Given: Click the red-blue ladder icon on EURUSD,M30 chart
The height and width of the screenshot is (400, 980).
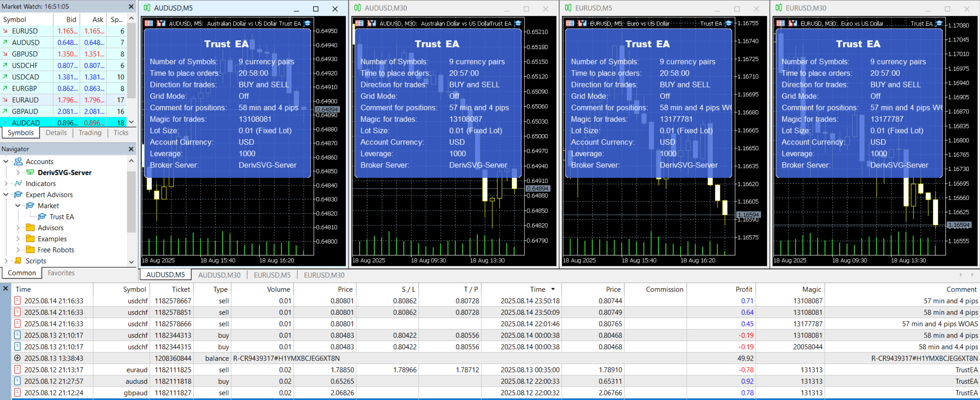Looking at the screenshot, I should 793,23.
